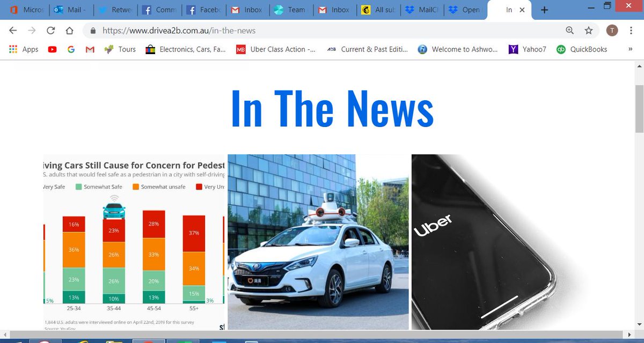Open the Apps bookmark shortcut
Image resolution: width=644 pixels, height=343 pixels.
pos(24,49)
